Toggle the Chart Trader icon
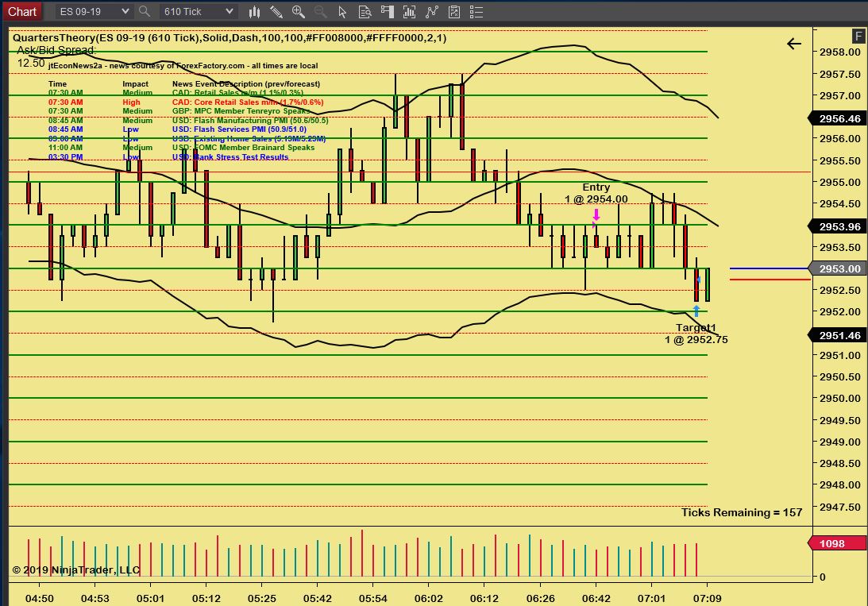Image resolution: width=868 pixels, height=606 pixels. pos(387,12)
